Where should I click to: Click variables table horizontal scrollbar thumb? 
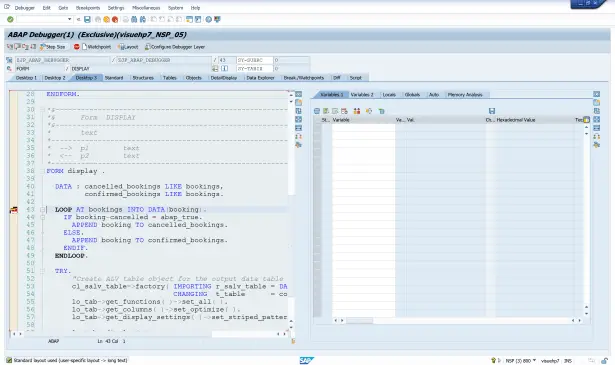click(359, 321)
